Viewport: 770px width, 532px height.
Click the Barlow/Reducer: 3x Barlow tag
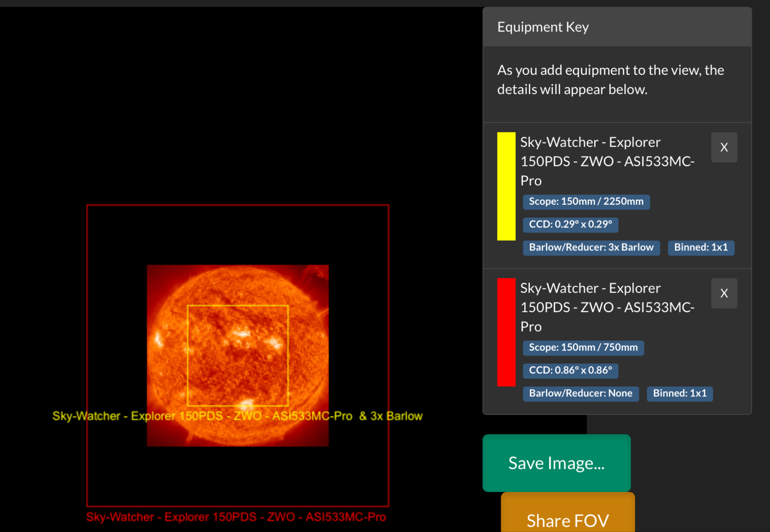591,248
